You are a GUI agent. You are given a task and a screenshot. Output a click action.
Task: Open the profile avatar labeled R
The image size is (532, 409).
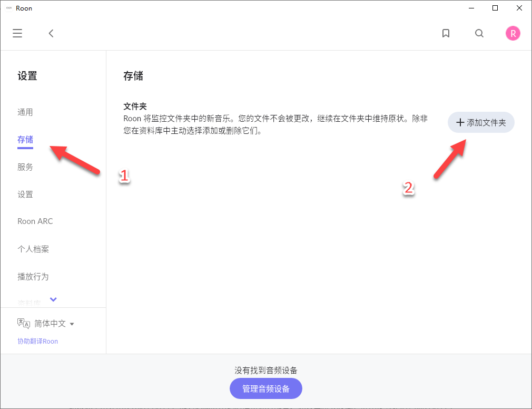513,33
